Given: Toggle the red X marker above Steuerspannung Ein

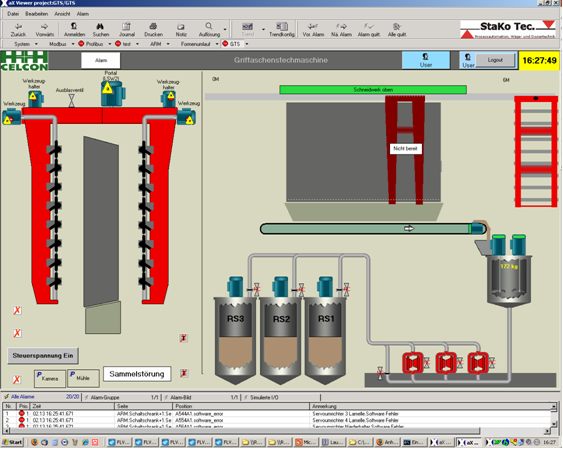Looking at the screenshot, I should (17, 333).
